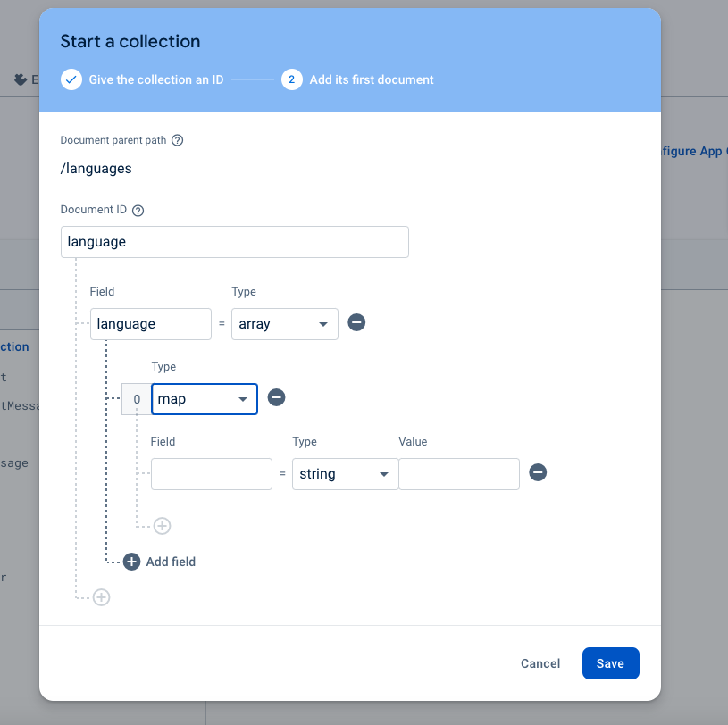This screenshot has width=728, height=725.
Task: Focus the Document ID text box
Action: click(234, 242)
